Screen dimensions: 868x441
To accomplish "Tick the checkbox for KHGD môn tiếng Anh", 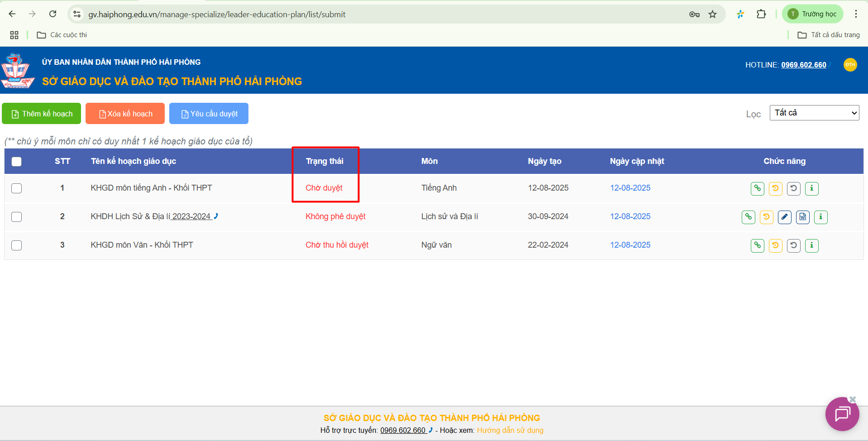I will point(17,188).
